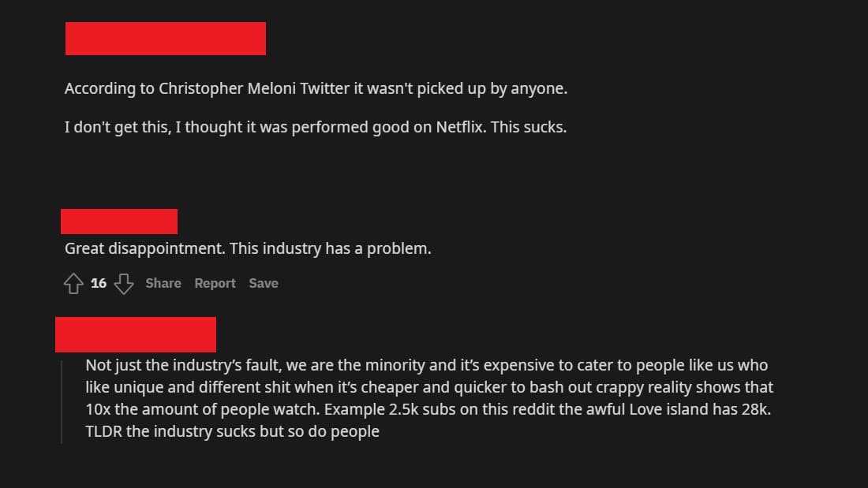Click the Share link under the comment
Viewport: 868px width, 488px height.
pos(163,284)
